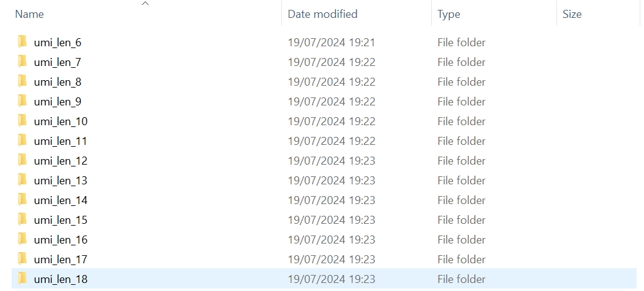This screenshot has height=291, width=644.
Task: Sort by the Date modified column header
Action: [323, 14]
